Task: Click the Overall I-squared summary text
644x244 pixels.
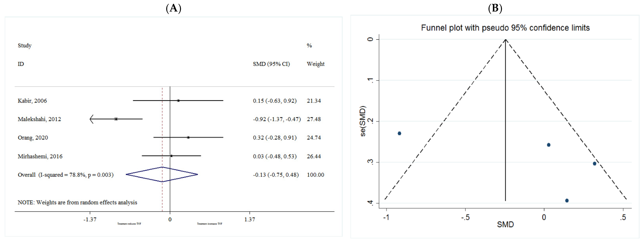Action: [x=65, y=175]
